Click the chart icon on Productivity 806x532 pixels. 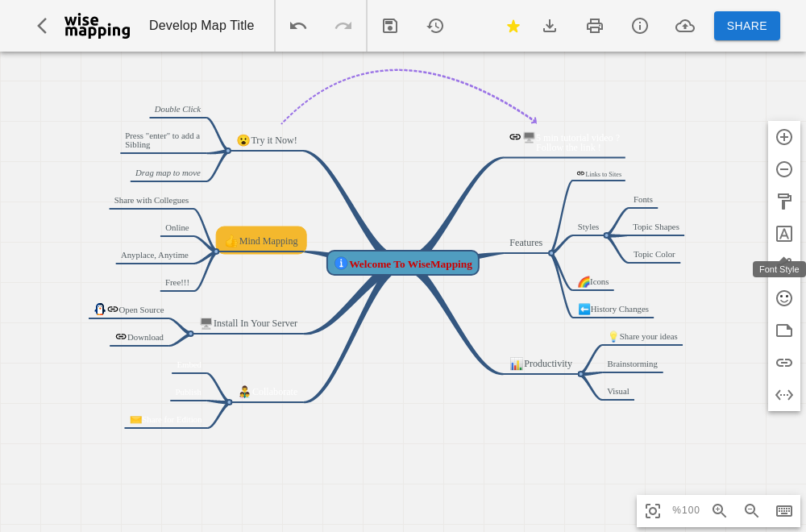pyautogui.click(x=516, y=364)
